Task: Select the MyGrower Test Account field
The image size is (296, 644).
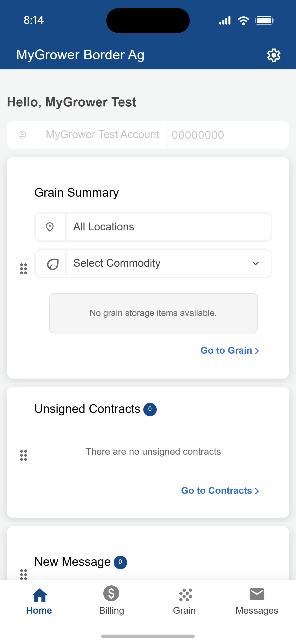Action: (102, 135)
